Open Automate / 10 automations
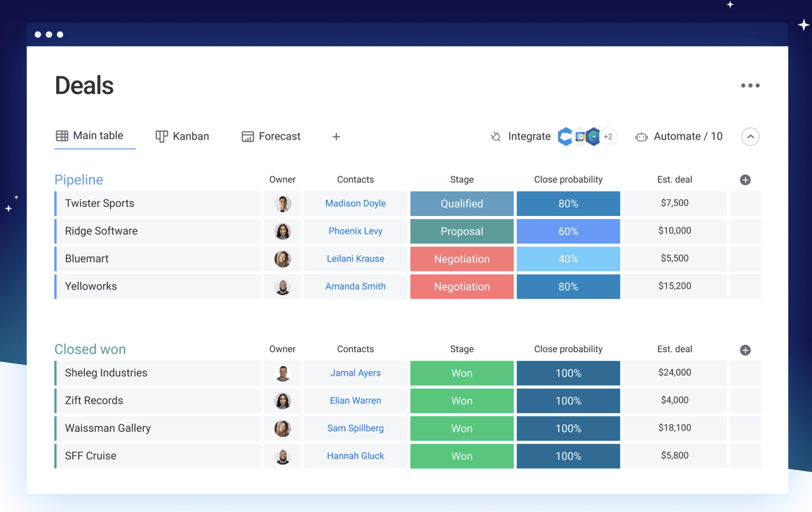 pos(688,136)
